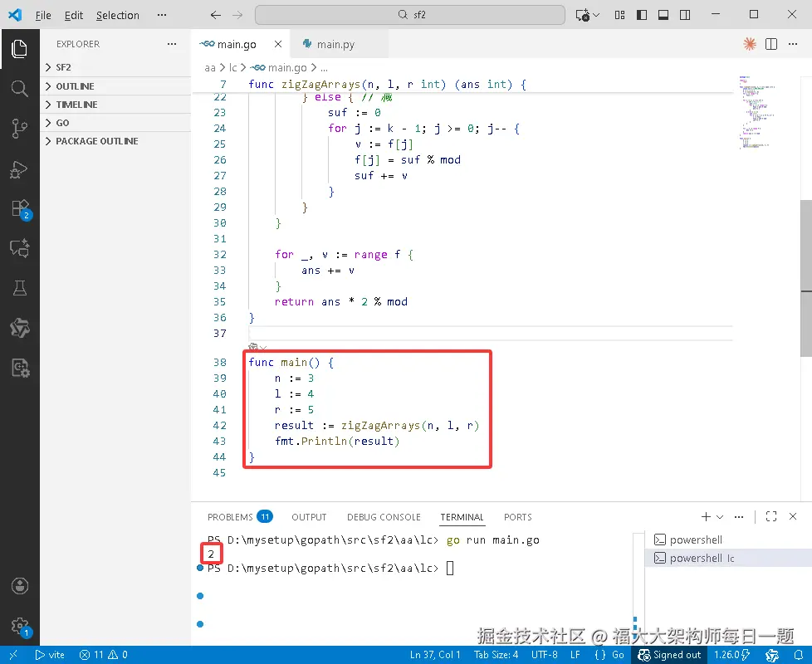Expand the SF2 folder section
The width and height of the screenshot is (812, 664).
(115, 67)
